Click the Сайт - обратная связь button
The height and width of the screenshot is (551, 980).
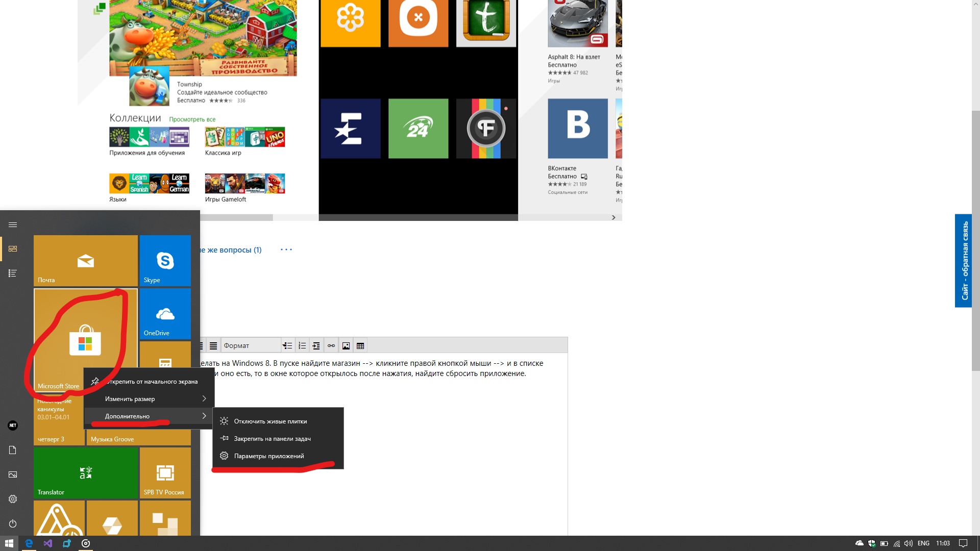pyautogui.click(x=963, y=261)
